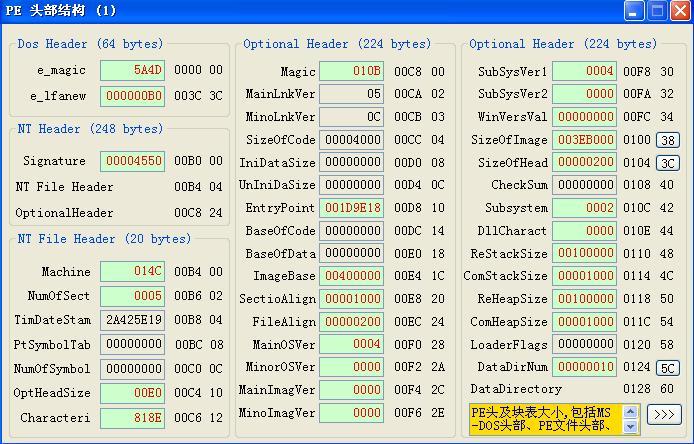694x444 pixels.
Task: Click the DllCharact value field
Action: (x=584, y=231)
